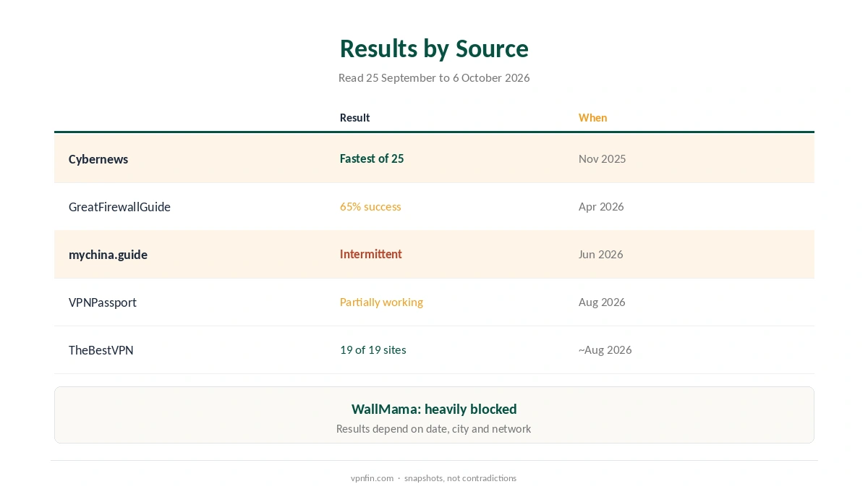Click the 'Results by Source' heading
Screen dimensions: 868x492
(x=434, y=48)
